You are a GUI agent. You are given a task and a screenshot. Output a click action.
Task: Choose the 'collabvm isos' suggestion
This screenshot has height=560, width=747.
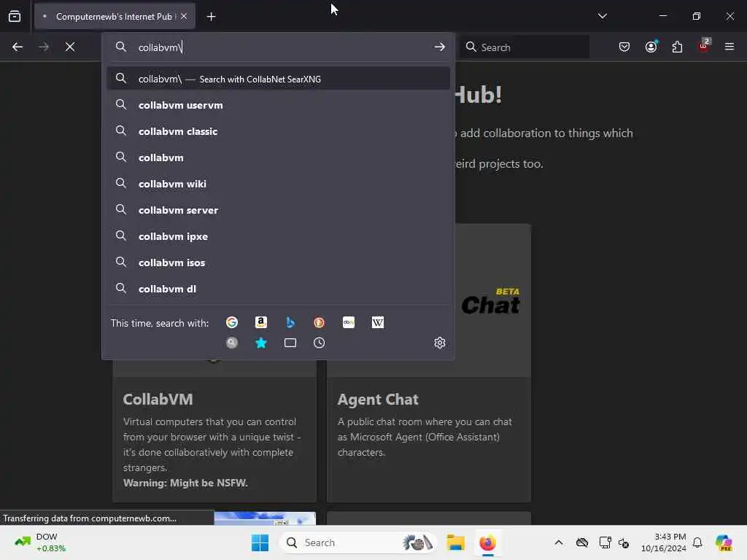[x=279, y=262]
